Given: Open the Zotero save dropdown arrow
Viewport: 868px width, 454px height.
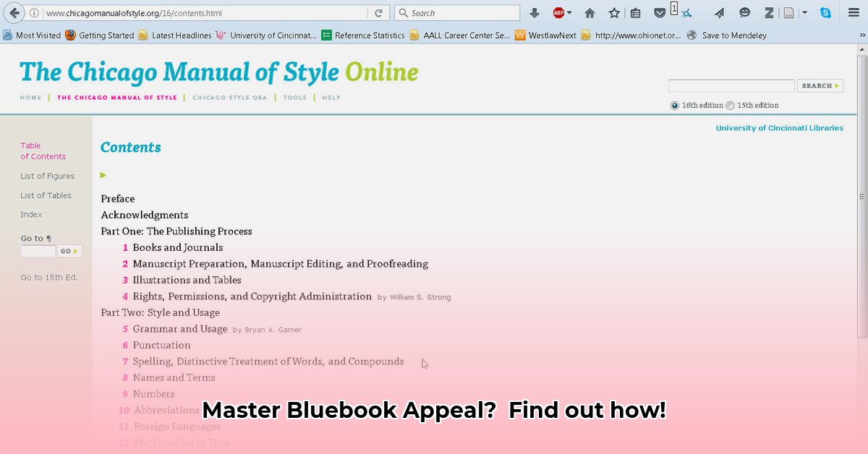Looking at the screenshot, I should tap(804, 13).
